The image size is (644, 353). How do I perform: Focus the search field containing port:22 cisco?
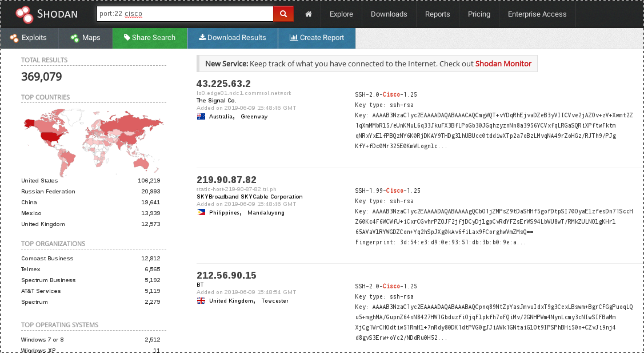185,14
